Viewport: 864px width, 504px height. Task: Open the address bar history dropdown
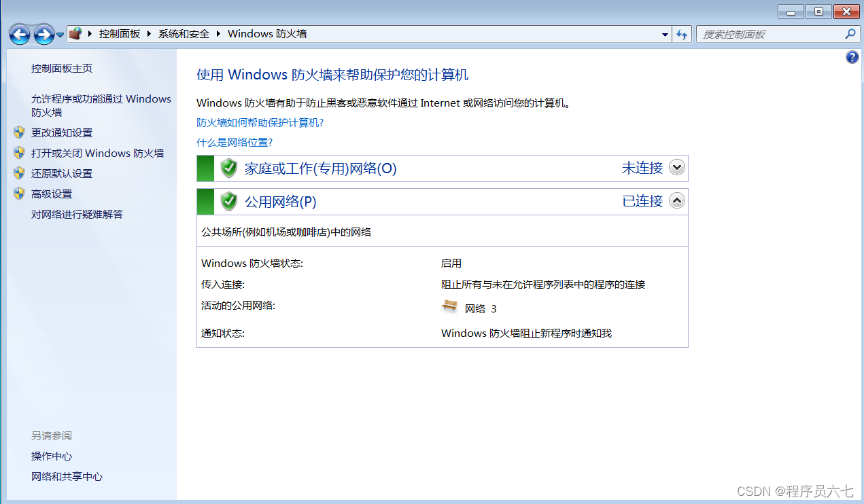coord(666,34)
